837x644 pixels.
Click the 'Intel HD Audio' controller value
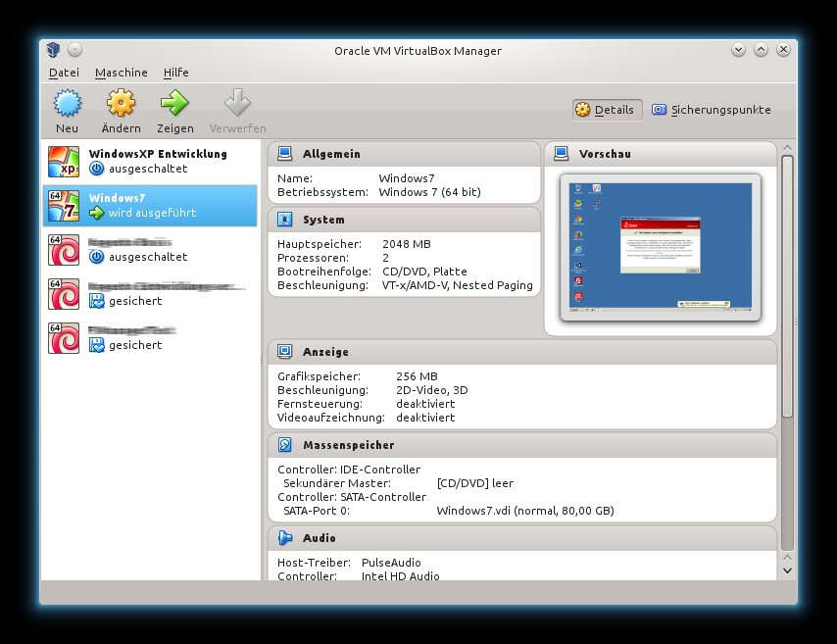(400, 575)
